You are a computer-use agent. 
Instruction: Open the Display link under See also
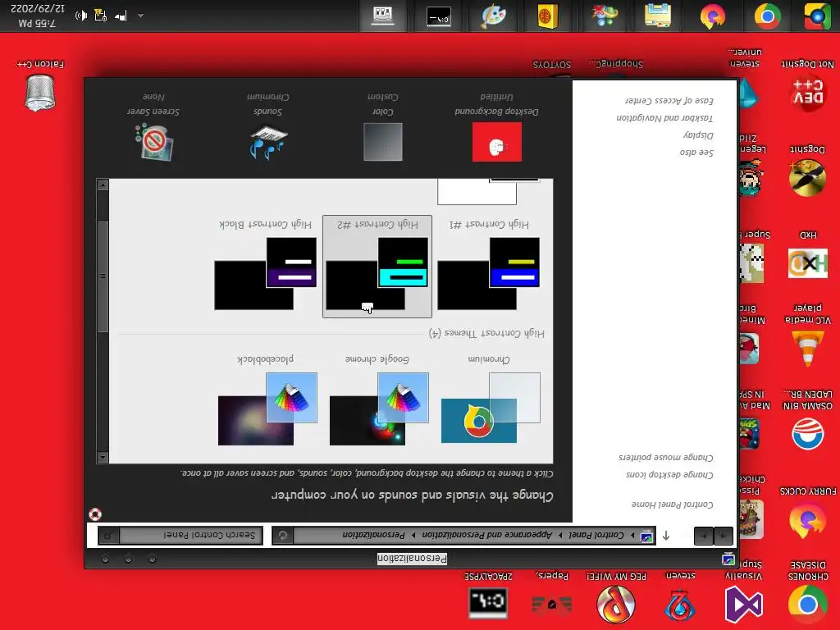coord(698,135)
